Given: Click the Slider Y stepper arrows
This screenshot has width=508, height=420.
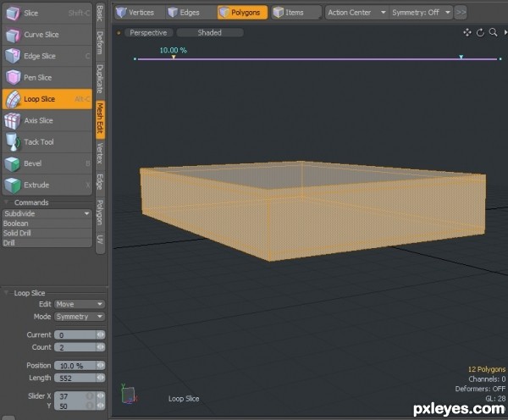Looking at the screenshot, I should tap(101, 406).
